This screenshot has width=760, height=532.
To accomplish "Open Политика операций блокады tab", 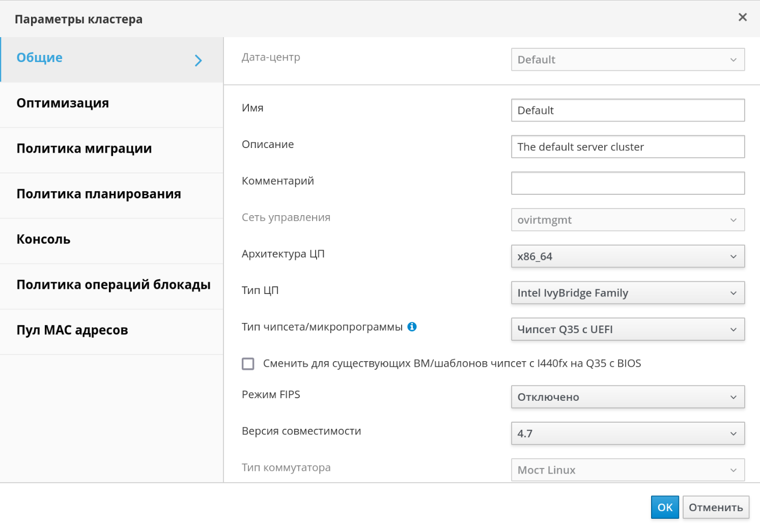I will point(113,285).
